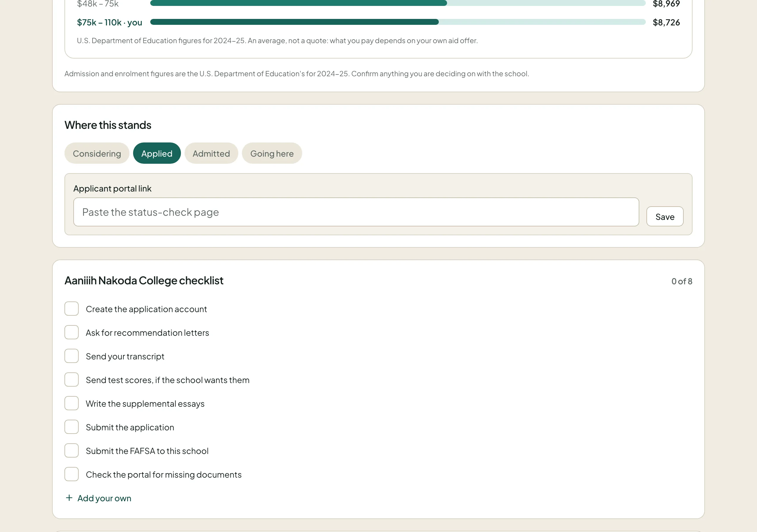
Task: Select the $8,726 net price value
Action: tap(666, 22)
